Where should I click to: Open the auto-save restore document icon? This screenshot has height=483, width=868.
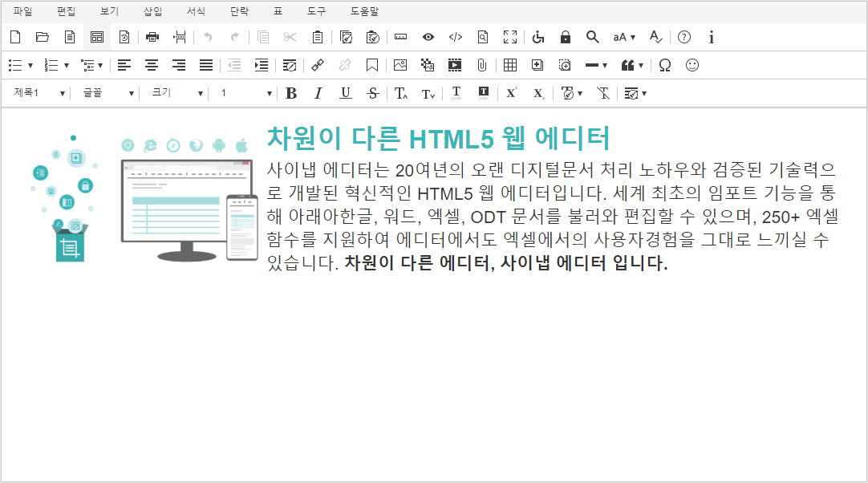(x=124, y=37)
